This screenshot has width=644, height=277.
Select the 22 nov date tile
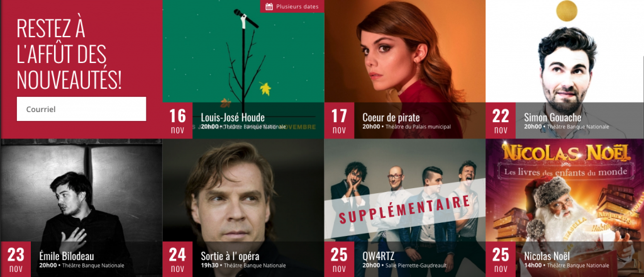pos(501,120)
